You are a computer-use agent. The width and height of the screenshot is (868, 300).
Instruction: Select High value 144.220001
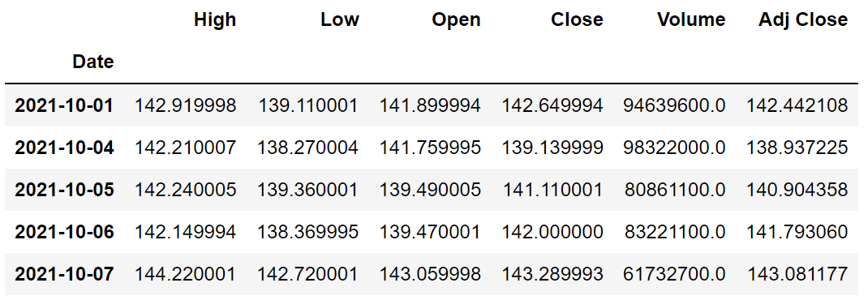tap(186, 273)
